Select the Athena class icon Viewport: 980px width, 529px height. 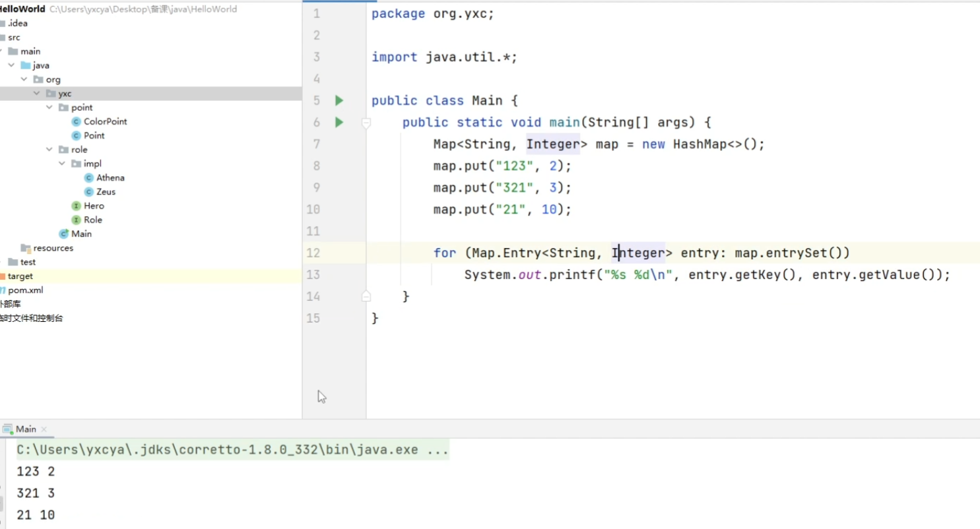89,177
